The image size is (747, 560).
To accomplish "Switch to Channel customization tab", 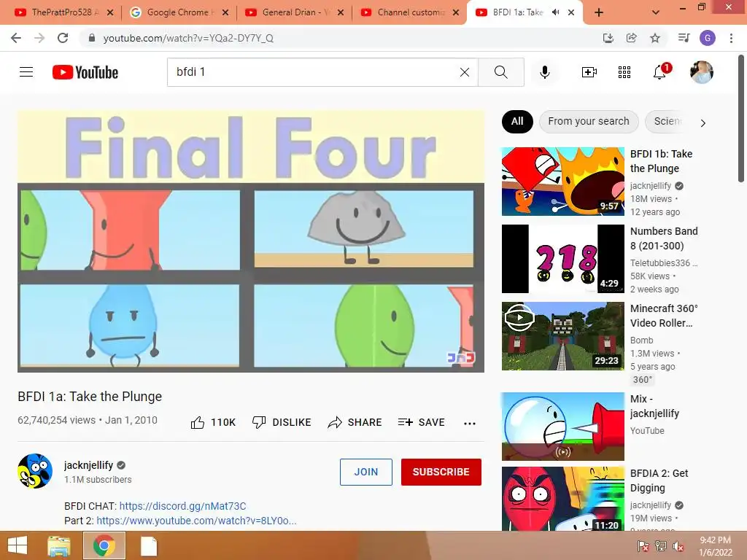I will pyautogui.click(x=409, y=12).
